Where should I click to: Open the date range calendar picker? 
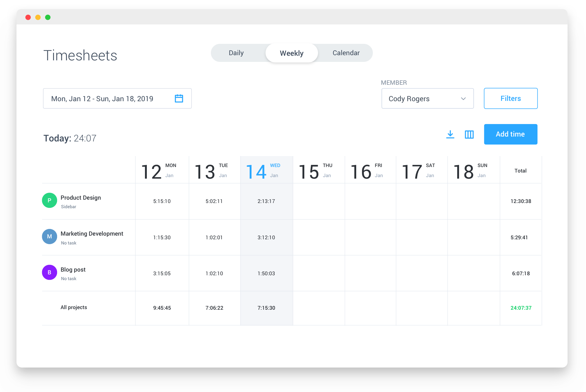click(179, 98)
